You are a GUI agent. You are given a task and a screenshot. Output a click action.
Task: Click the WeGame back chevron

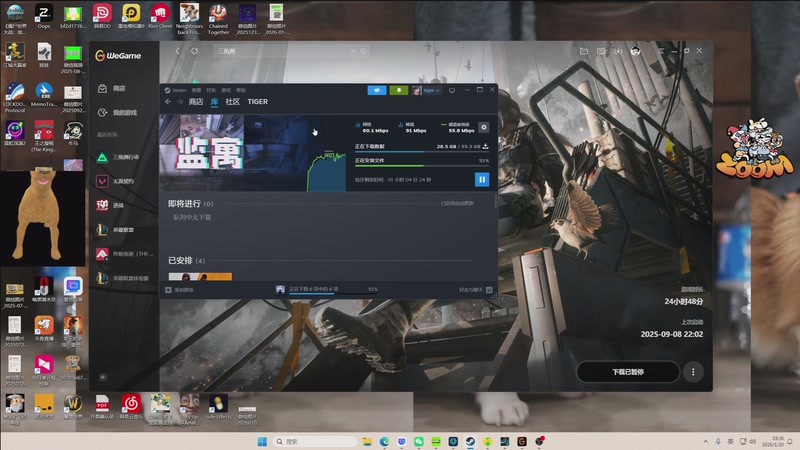(177, 51)
